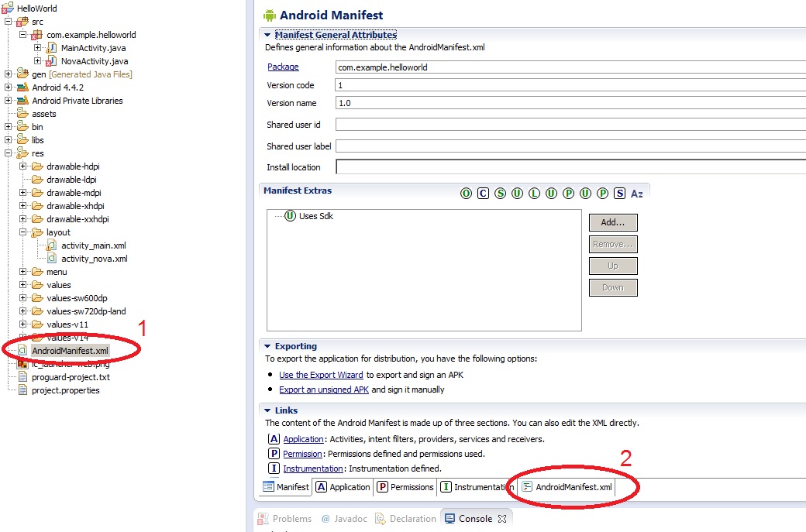Focus the Version code field
This screenshot has width=806, height=532.
[x=570, y=85]
